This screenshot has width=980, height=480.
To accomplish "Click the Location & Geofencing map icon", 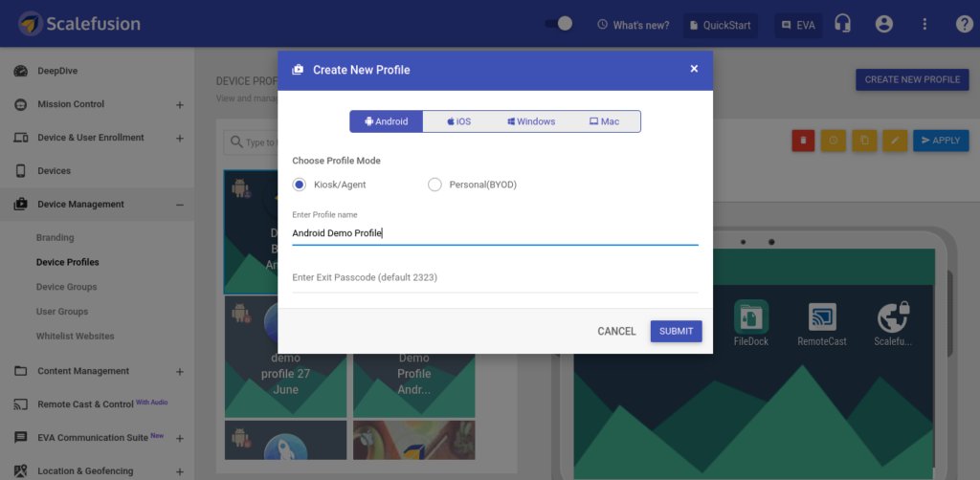I will 21,470.
